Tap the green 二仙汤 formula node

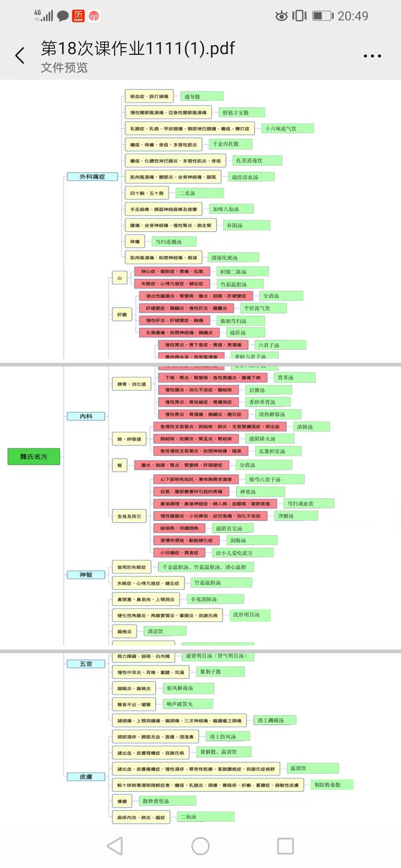tap(206, 816)
